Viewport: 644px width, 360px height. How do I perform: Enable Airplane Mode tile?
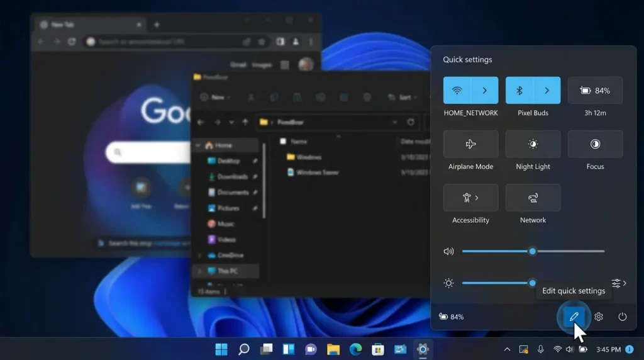point(470,144)
